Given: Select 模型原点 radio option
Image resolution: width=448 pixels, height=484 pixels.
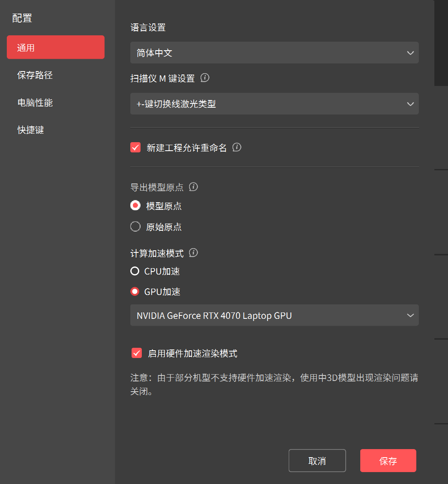Looking at the screenshot, I should [x=135, y=206].
